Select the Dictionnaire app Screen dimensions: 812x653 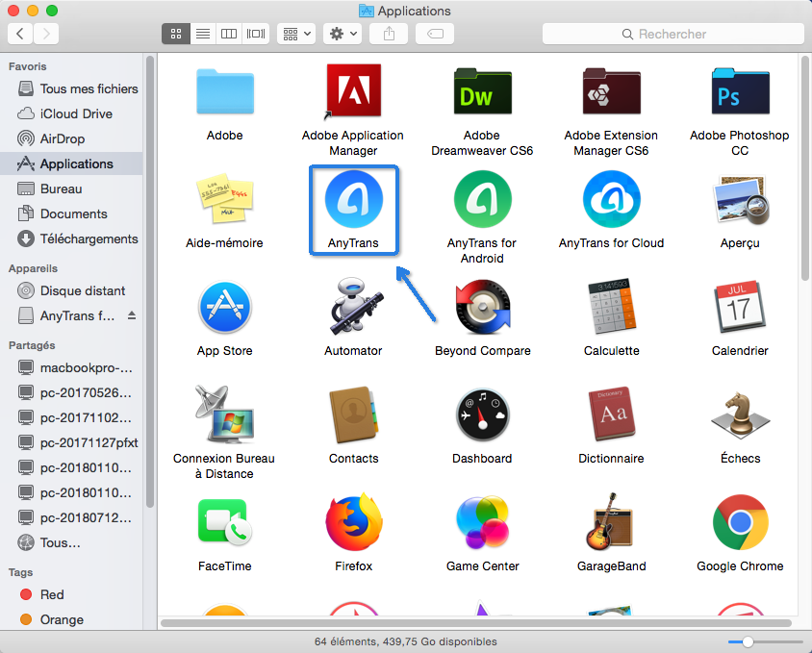tap(611, 414)
